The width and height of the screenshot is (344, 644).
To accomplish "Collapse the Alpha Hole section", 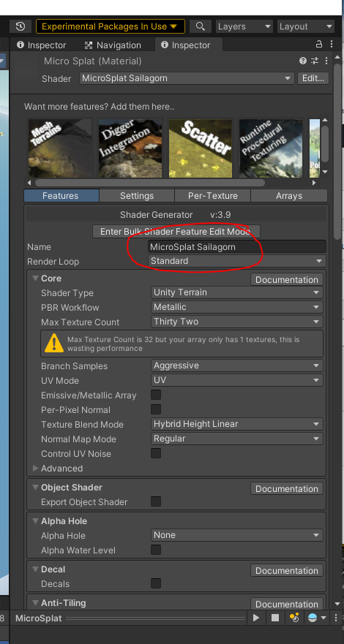I will tap(35, 521).
